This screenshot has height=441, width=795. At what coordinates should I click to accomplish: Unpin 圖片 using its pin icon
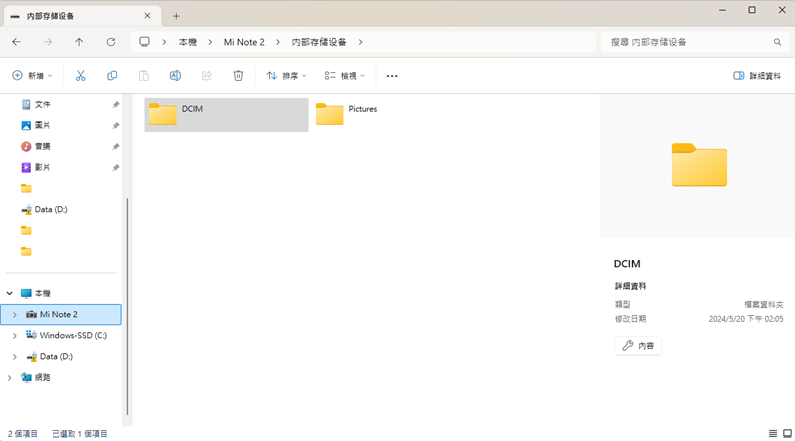pos(116,125)
